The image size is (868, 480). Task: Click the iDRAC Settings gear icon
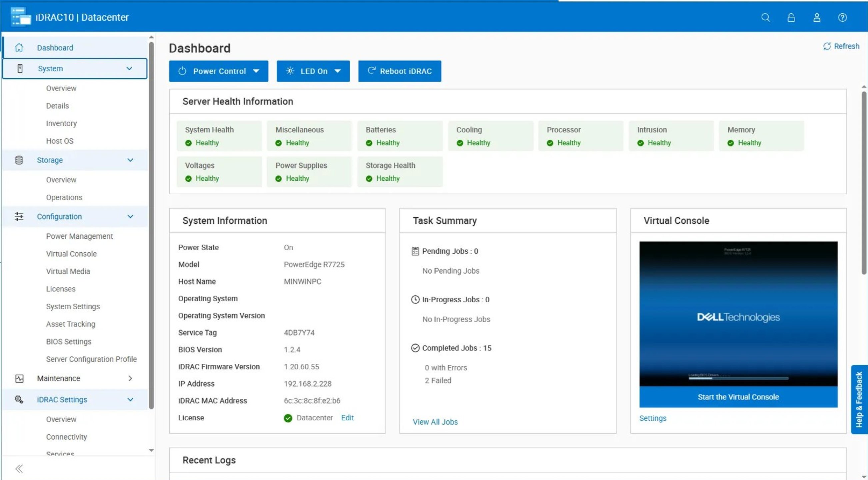(19, 399)
